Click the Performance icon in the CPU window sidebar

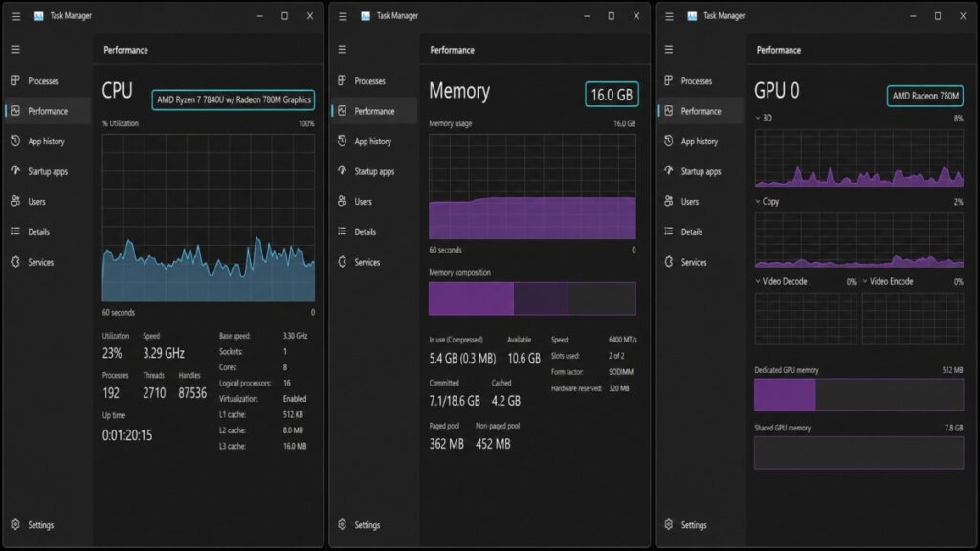tap(15, 111)
